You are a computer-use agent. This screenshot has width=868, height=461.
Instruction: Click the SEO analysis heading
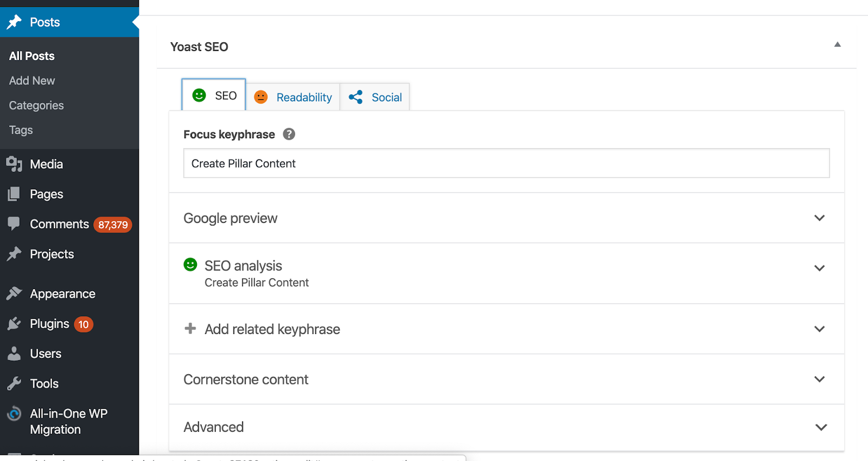point(243,266)
